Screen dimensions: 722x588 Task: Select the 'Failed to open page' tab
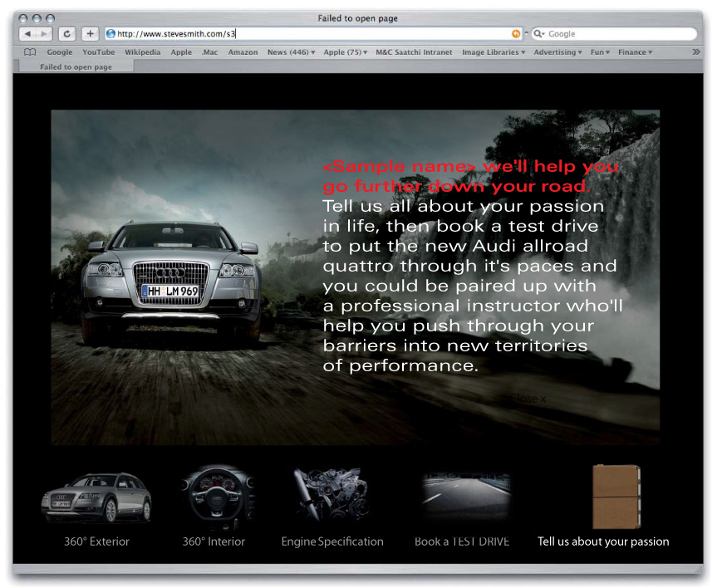[76, 66]
